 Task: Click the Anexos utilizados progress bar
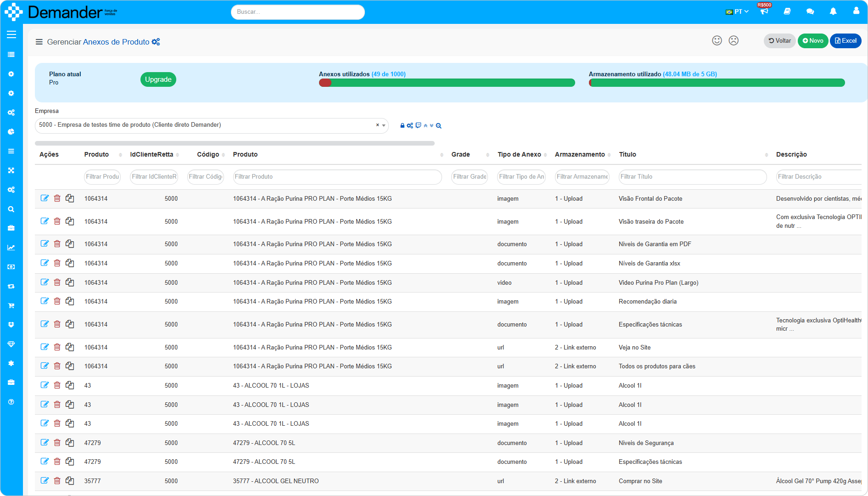[x=447, y=83]
